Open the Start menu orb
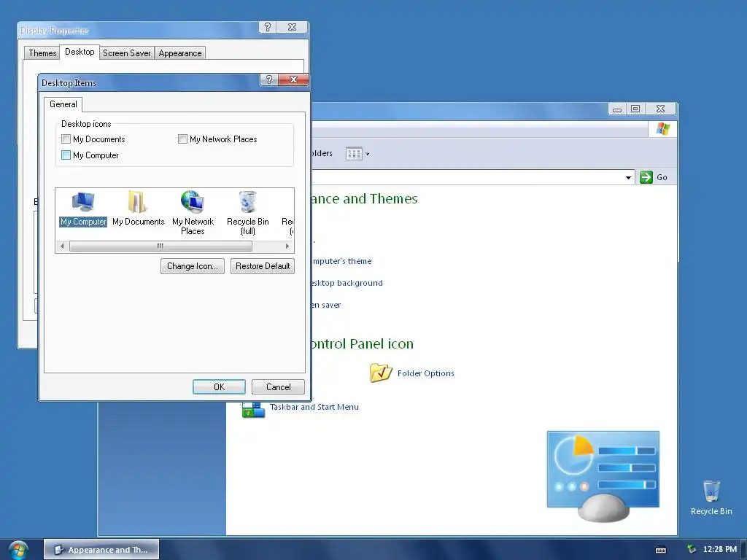The width and height of the screenshot is (747, 560). pos(18,550)
